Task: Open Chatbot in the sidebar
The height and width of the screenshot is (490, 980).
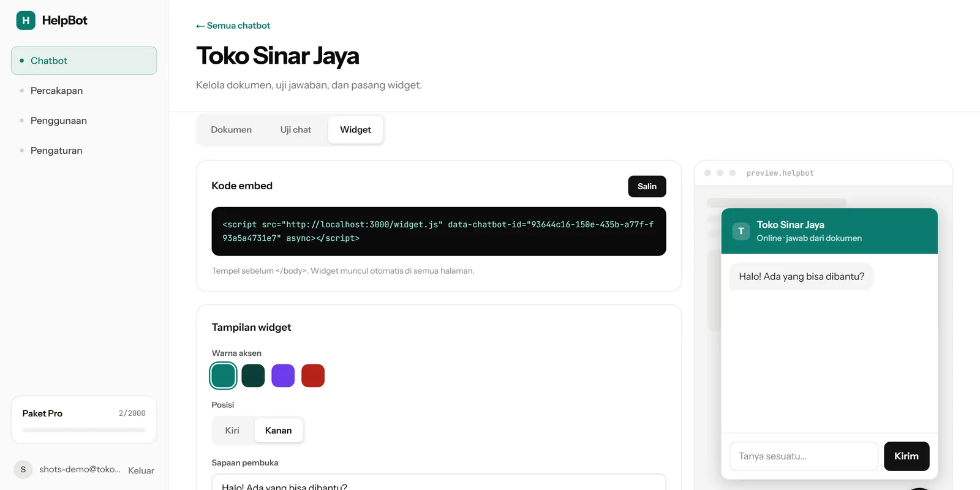Action: (x=84, y=61)
